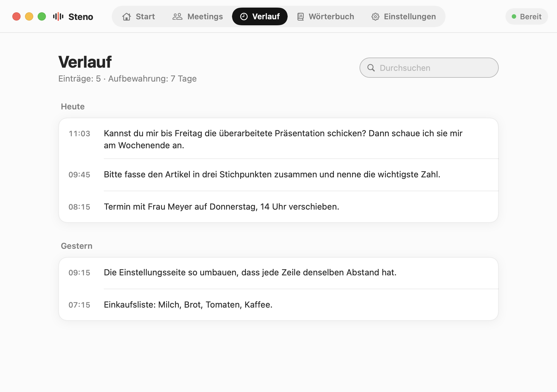Viewport: 557px width, 392px height.
Task: Click the 08:15 timestamp
Action: pos(79,207)
